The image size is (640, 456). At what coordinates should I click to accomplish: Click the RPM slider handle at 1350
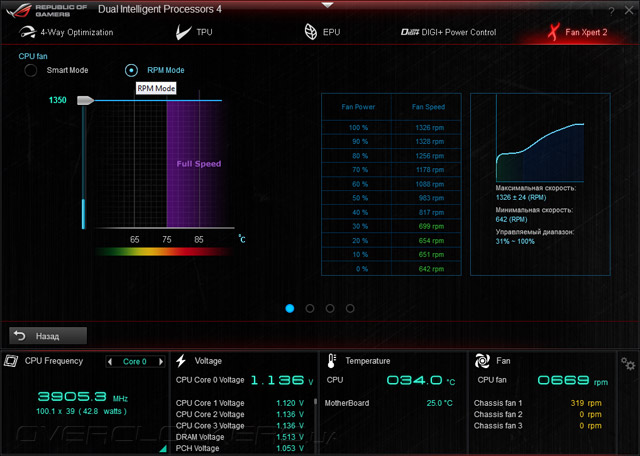coord(85,100)
